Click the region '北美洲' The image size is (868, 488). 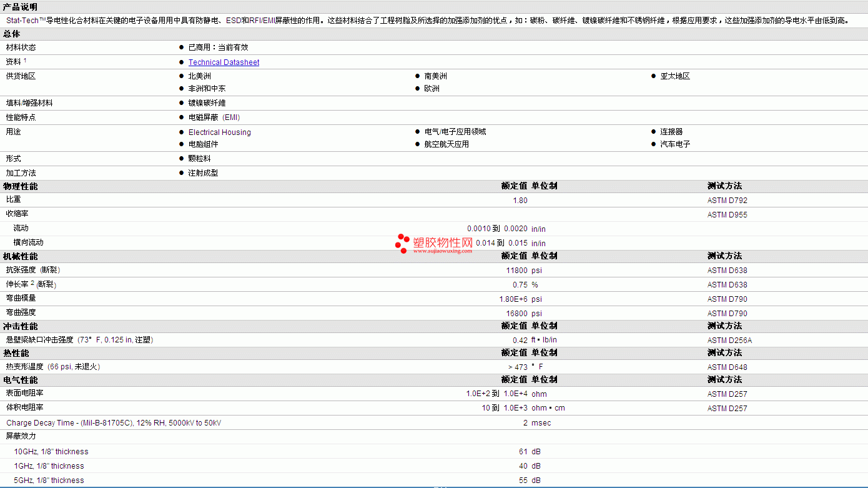200,76
